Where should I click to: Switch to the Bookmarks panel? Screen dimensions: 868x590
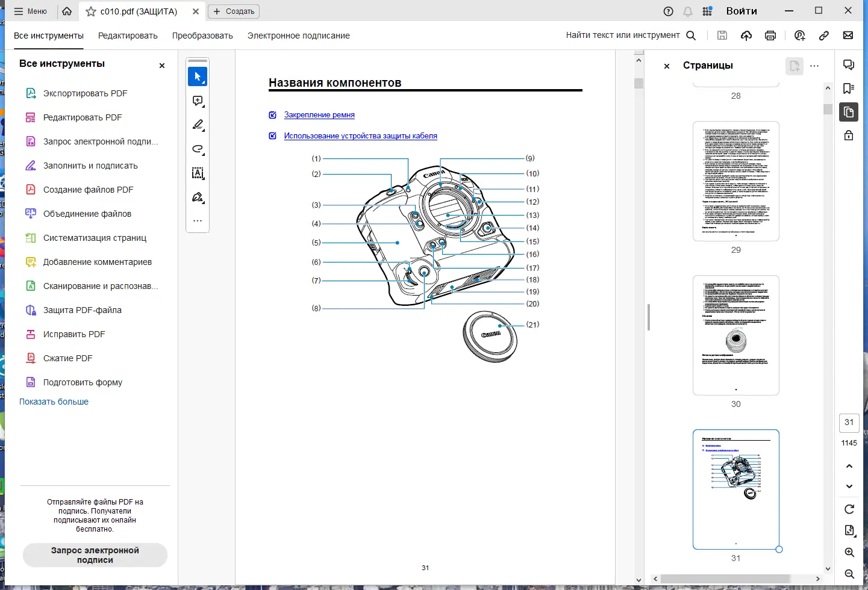tap(849, 88)
